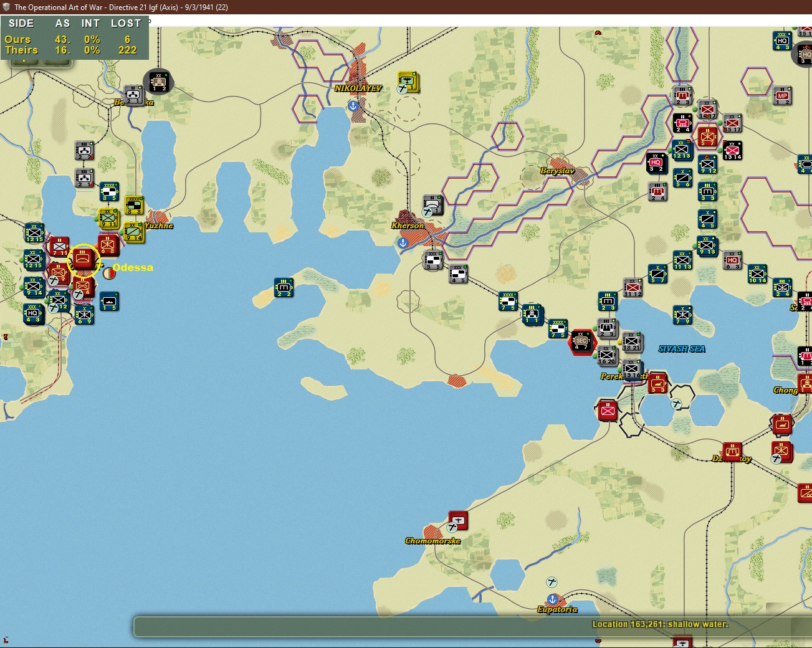
Task: Click the Beryslav city label
Action: 557,171
